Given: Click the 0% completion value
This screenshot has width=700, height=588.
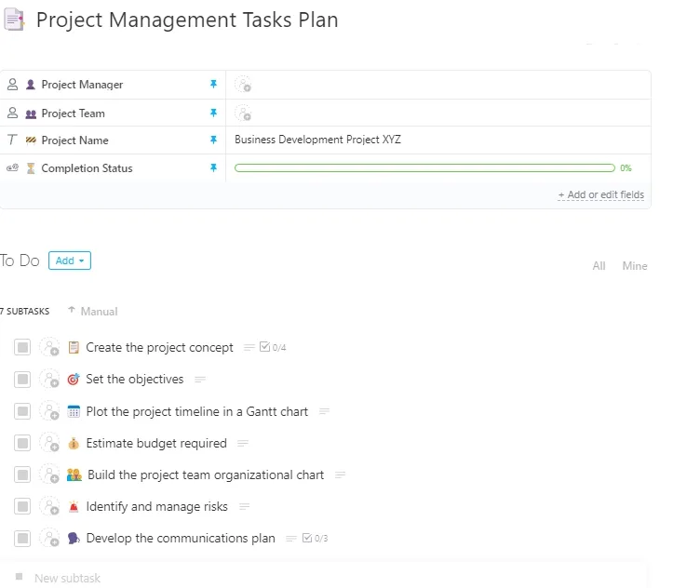Looking at the screenshot, I should [626, 167].
